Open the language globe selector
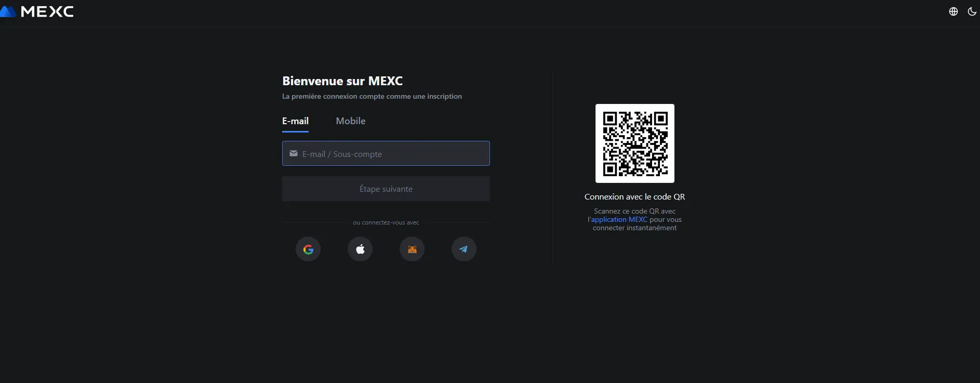The width and height of the screenshot is (980, 383). (x=953, y=11)
